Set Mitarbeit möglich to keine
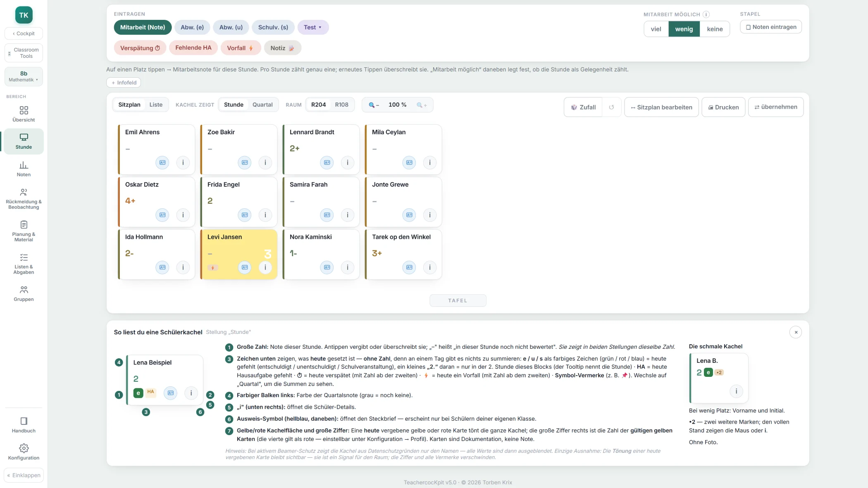The height and width of the screenshot is (488, 868). 715,29
